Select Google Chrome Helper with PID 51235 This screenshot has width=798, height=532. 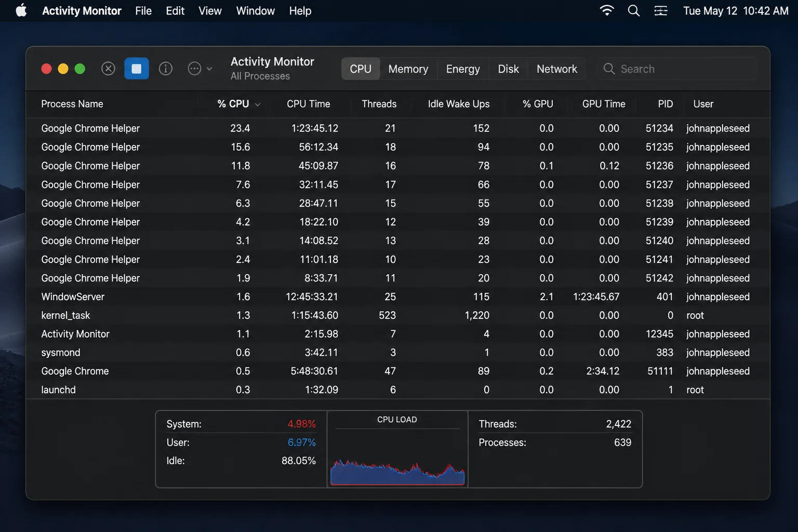398,147
